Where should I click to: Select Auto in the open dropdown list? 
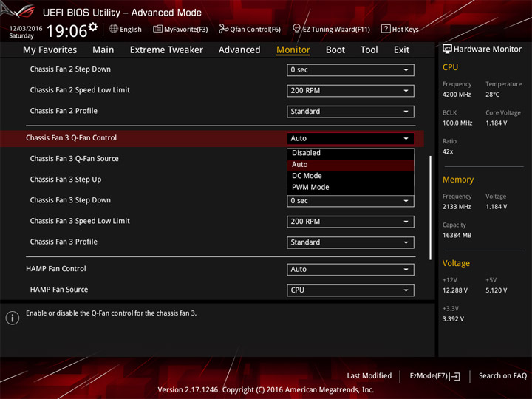(350, 165)
